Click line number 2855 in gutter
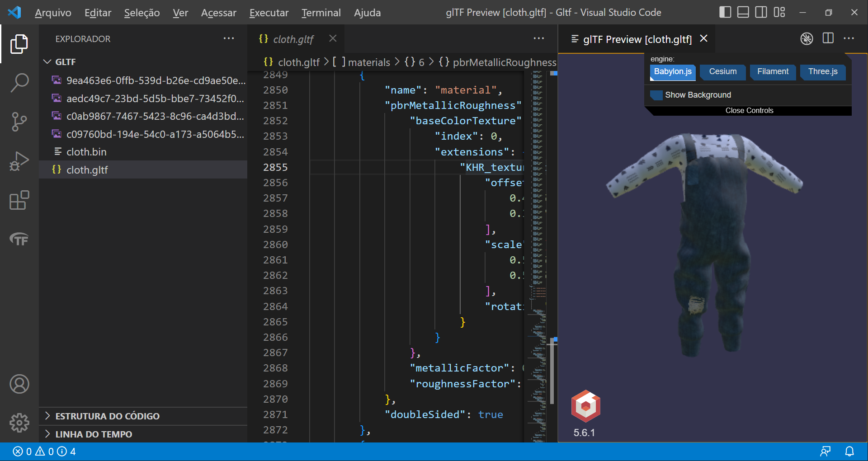The width and height of the screenshot is (868, 461). (275, 167)
